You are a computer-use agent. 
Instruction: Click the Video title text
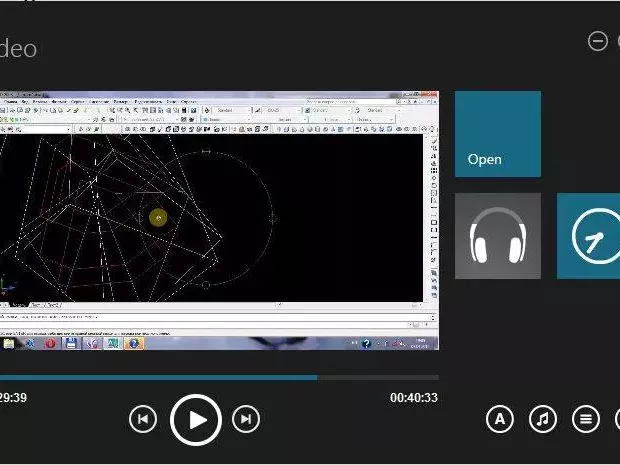pos(18,48)
